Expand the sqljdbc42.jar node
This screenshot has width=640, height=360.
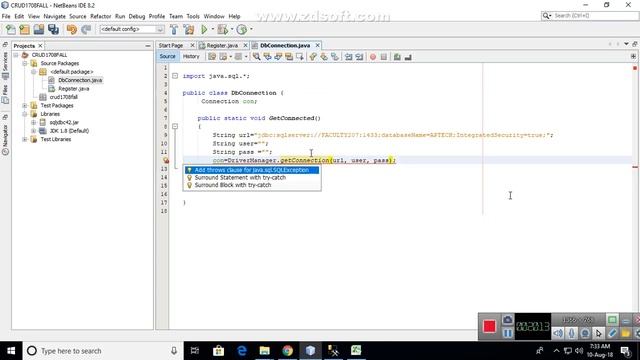[34, 122]
